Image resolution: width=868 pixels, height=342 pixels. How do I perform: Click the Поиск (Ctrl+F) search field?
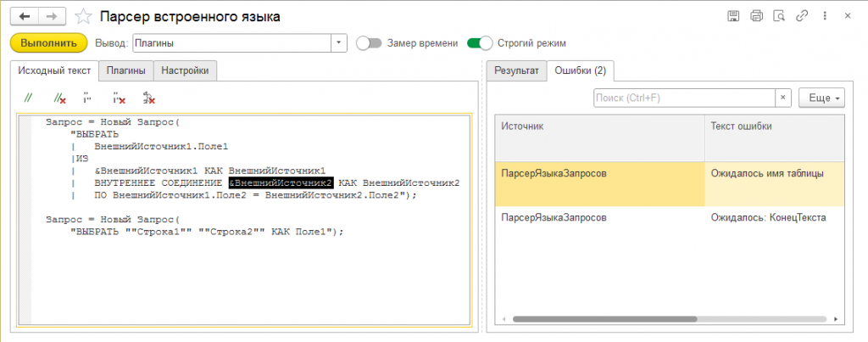(x=684, y=98)
